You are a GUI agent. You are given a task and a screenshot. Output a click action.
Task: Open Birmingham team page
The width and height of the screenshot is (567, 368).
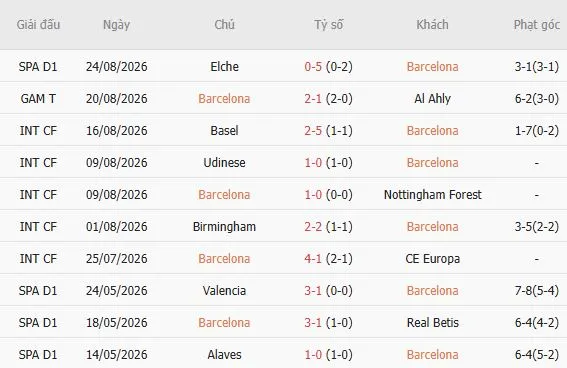224,227
